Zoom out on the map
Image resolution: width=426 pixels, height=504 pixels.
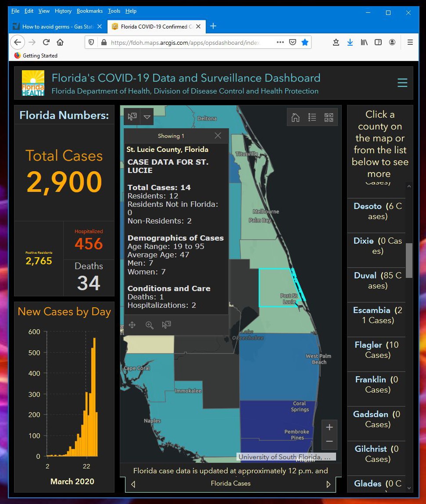[x=329, y=442]
